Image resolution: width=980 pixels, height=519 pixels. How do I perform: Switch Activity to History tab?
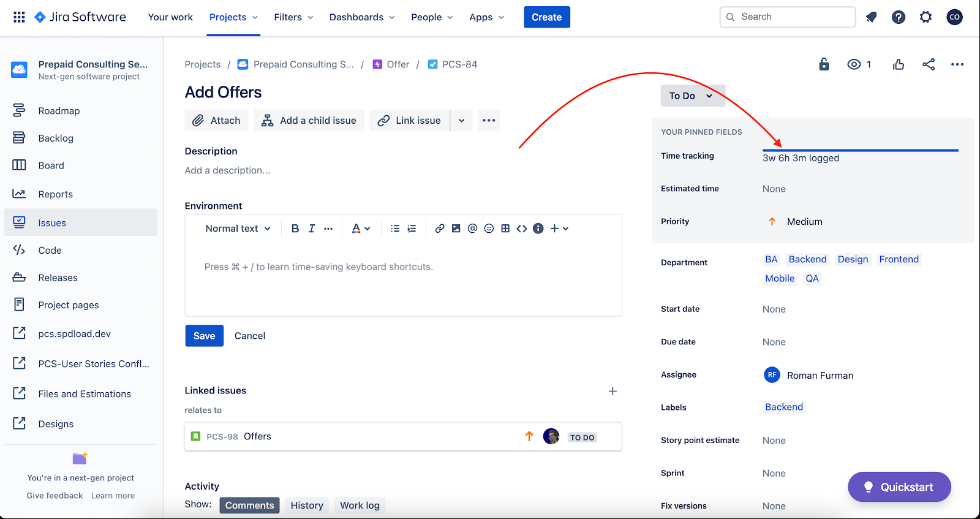(307, 506)
